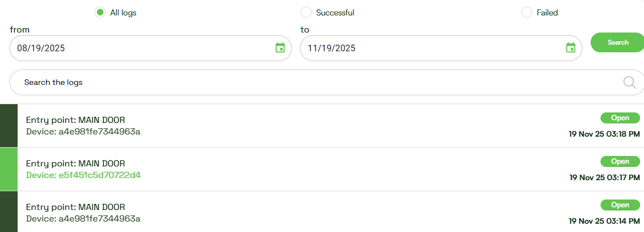Click the 'to' date field showing 11/19/2025

click(x=429, y=48)
